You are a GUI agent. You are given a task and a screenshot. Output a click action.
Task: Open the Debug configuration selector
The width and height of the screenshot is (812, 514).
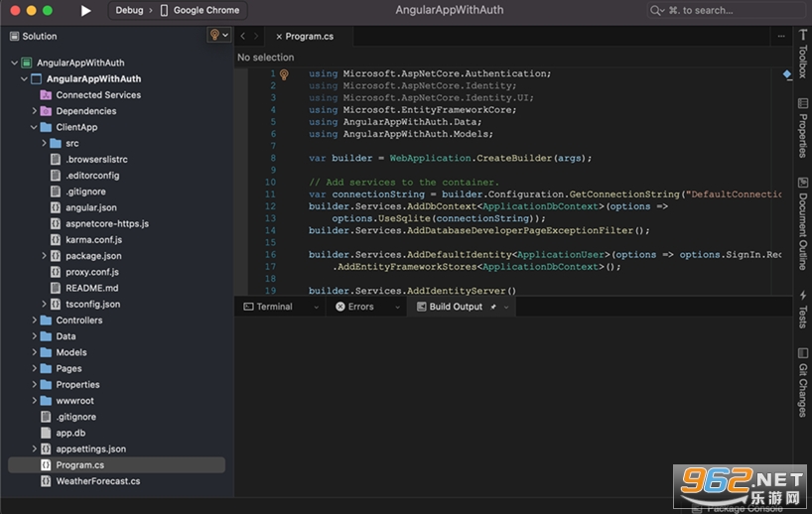pos(129,10)
